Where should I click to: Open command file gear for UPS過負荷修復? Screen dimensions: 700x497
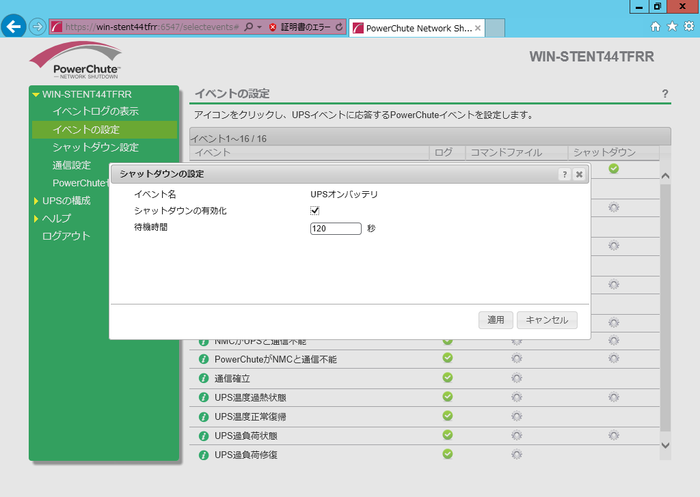click(x=517, y=455)
